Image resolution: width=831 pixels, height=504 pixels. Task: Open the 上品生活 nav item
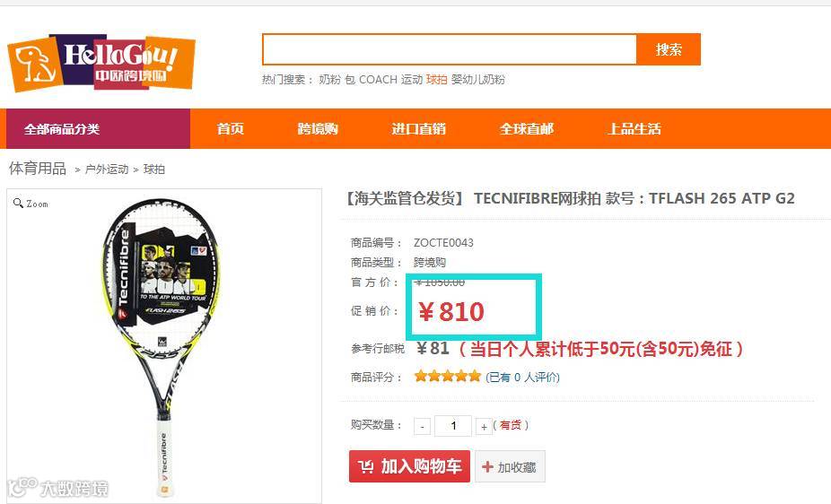[x=634, y=128]
